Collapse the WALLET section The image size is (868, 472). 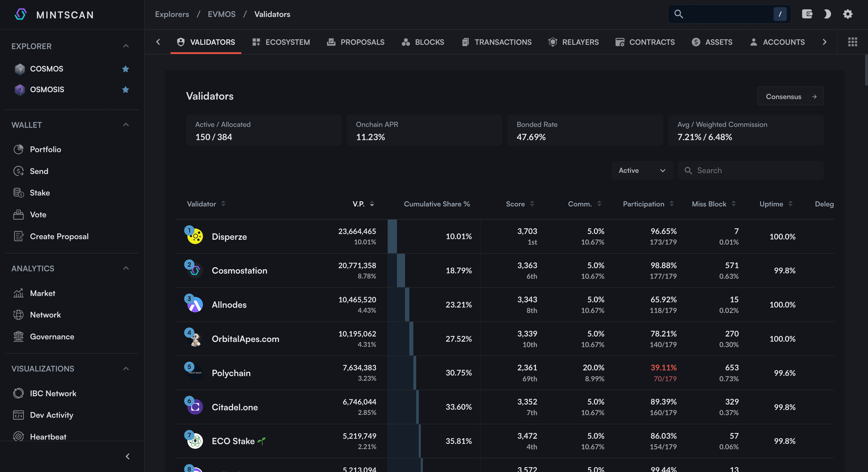tap(126, 125)
